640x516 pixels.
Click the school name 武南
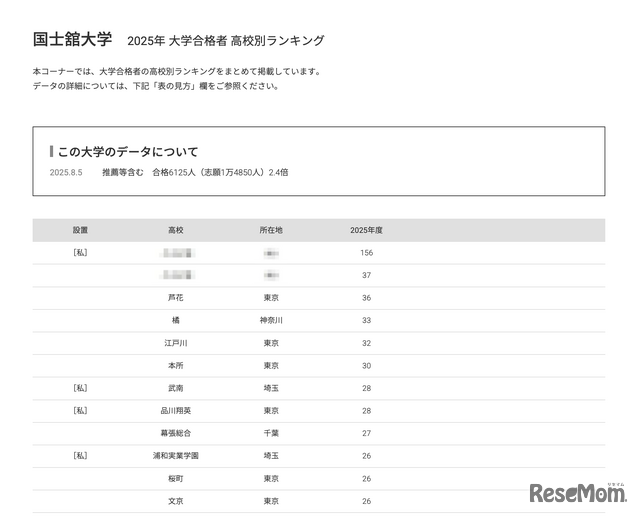click(x=176, y=388)
